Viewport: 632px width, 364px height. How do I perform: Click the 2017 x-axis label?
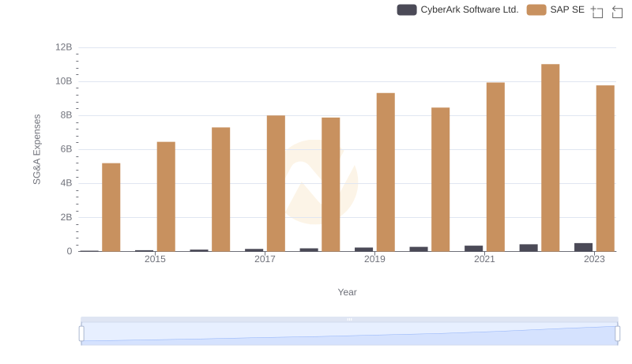(x=265, y=259)
